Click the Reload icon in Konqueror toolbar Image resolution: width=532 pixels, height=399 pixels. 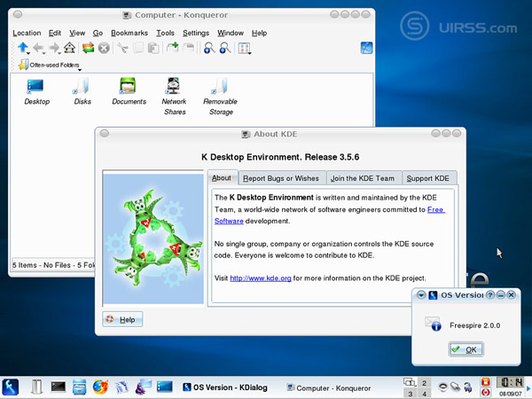[x=88, y=48]
